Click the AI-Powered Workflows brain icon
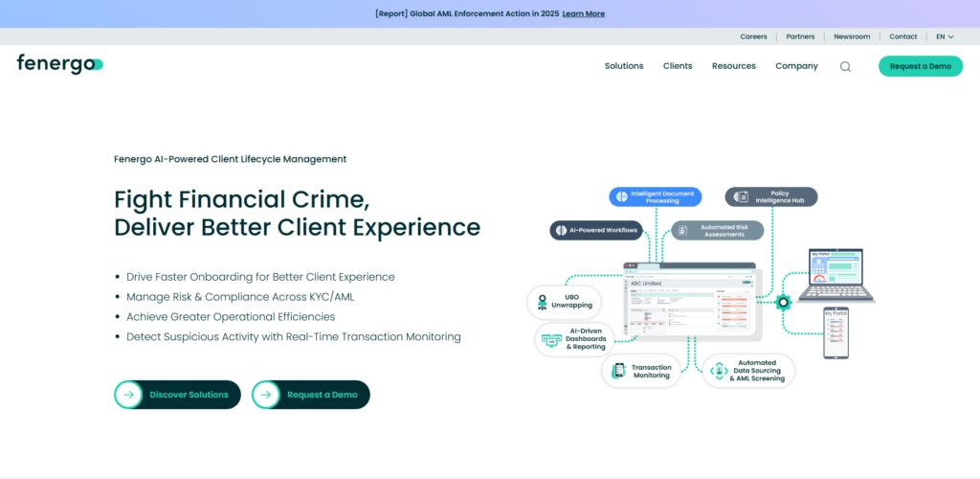 tap(561, 230)
